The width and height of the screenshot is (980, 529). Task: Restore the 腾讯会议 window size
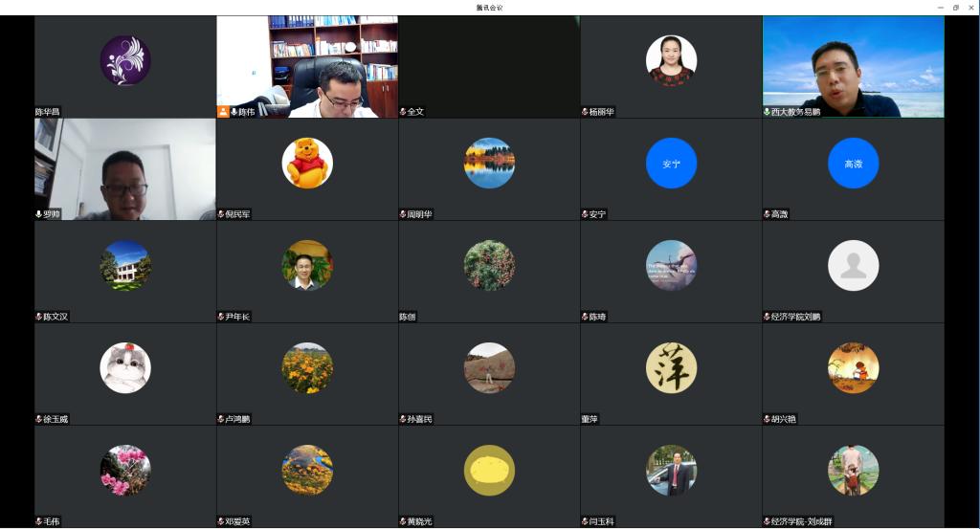pyautogui.click(x=955, y=8)
